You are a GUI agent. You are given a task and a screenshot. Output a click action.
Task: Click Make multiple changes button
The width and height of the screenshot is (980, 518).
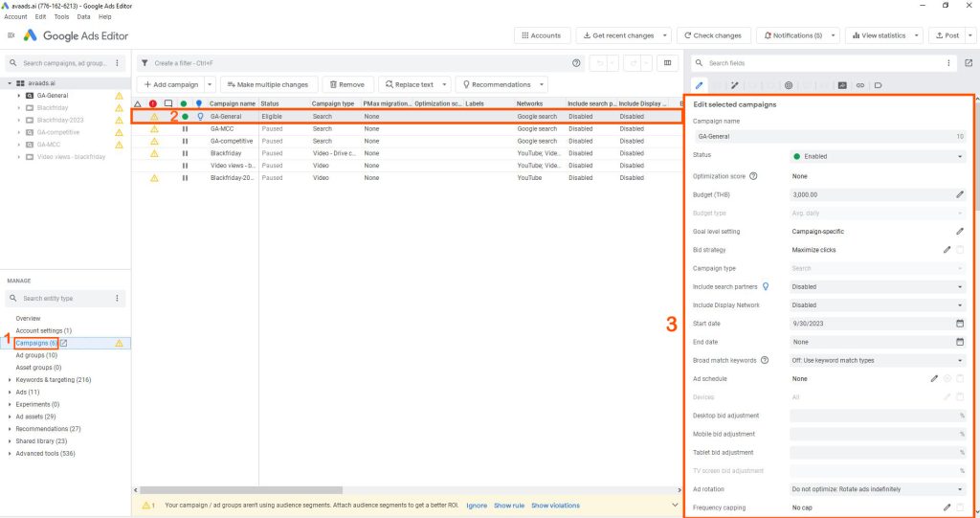(268, 85)
